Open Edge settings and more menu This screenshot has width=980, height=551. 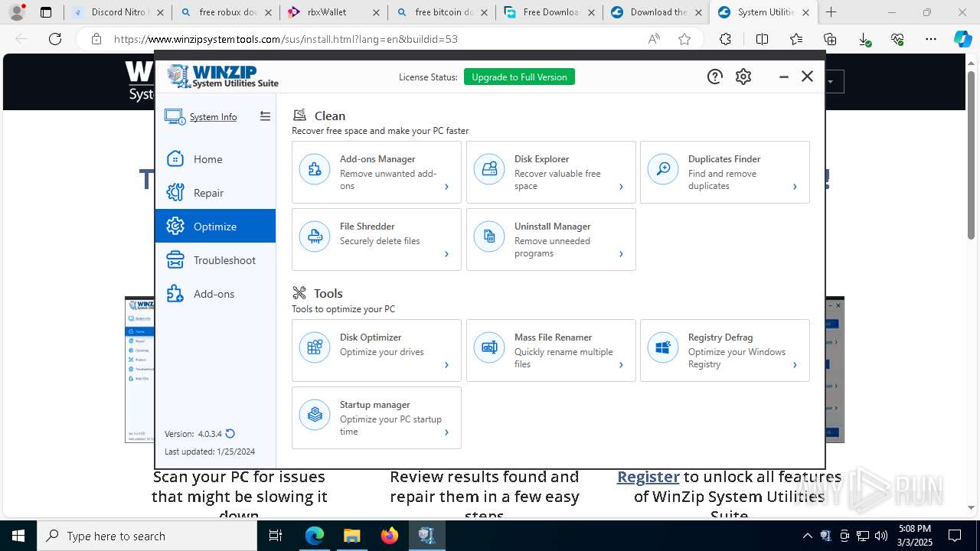tap(930, 39)
